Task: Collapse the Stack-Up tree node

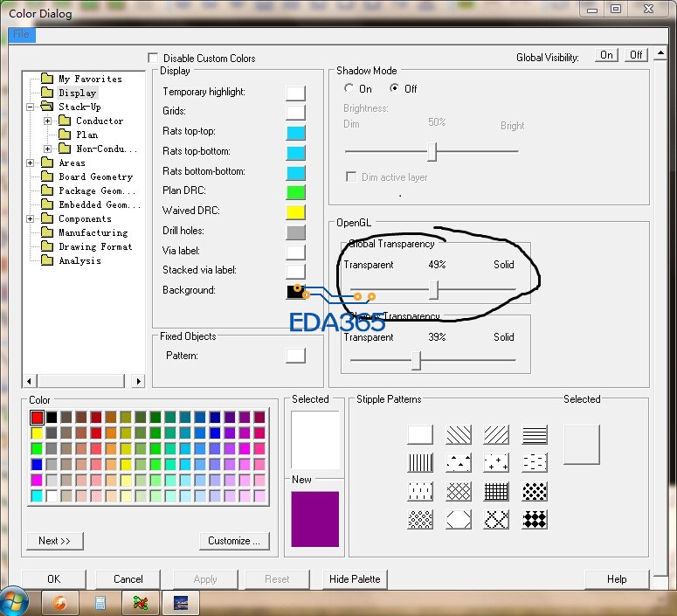Action: [x=31, y=107]
